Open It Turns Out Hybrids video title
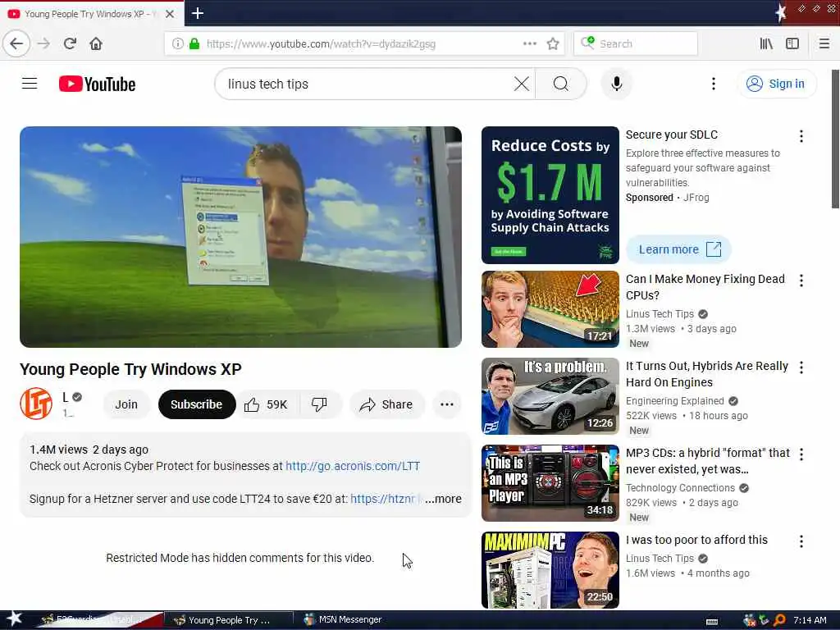 706,374
